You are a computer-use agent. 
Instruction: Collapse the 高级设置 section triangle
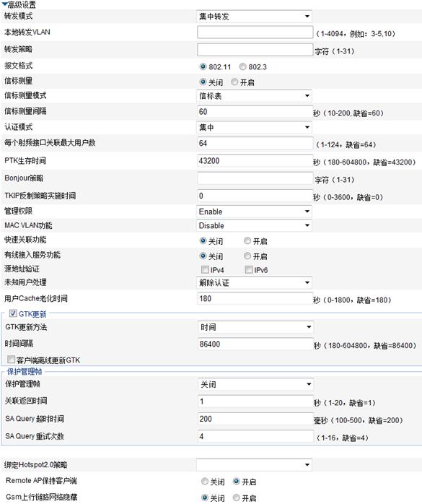[5, 4]
